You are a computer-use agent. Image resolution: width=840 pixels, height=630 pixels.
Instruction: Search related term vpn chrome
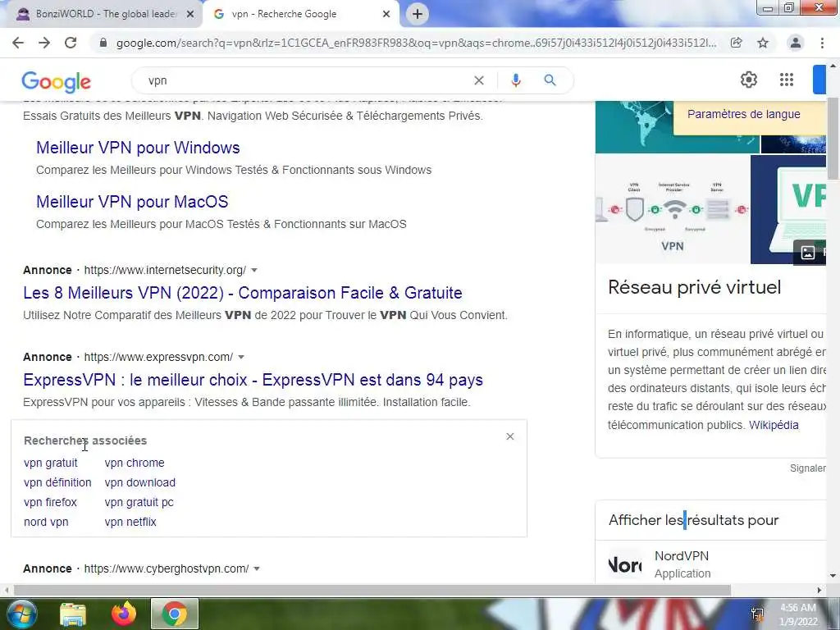click(135, 463)
